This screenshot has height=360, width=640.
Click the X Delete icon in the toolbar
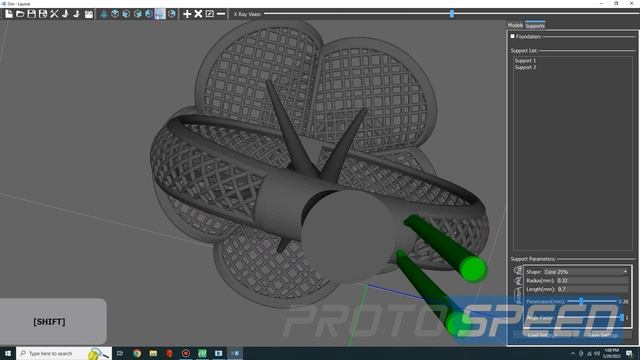coord(198,14)
